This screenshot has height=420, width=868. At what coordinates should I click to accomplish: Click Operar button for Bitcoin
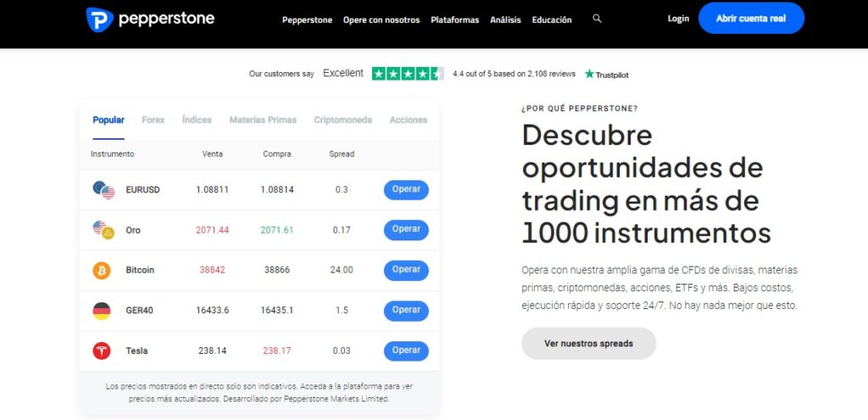click(x=406, y=270)
